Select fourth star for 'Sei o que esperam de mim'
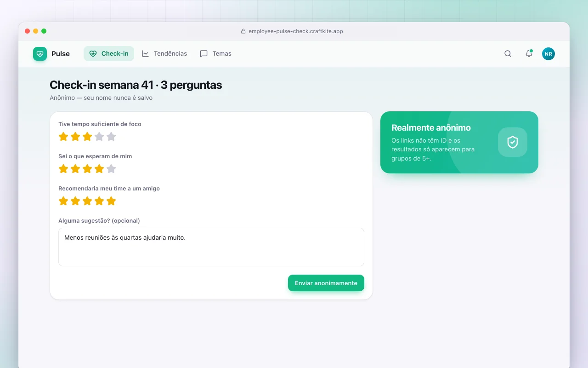588x368 pixels. (99, 169)
